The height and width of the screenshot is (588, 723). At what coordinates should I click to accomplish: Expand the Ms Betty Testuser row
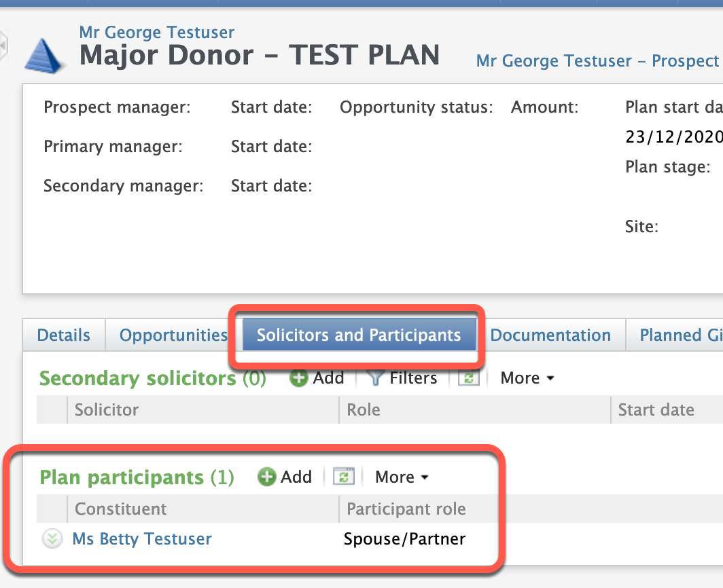(x=52, y=539)
